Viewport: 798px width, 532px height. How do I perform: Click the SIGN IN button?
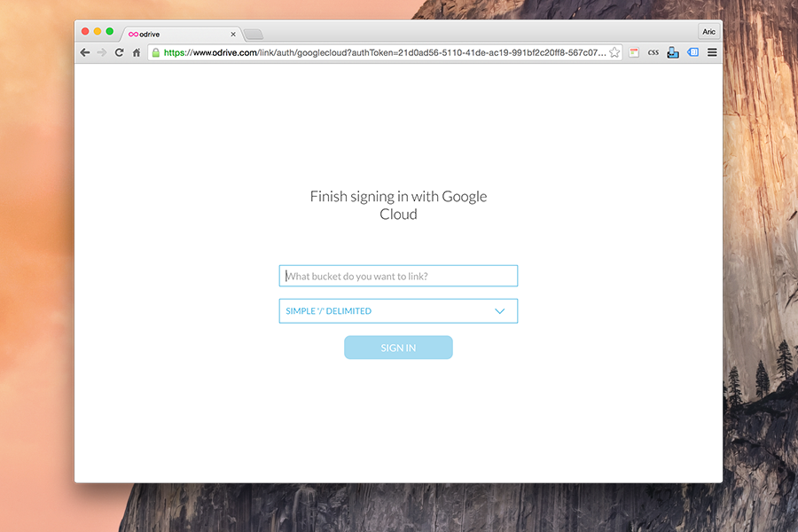click(398, 348)
